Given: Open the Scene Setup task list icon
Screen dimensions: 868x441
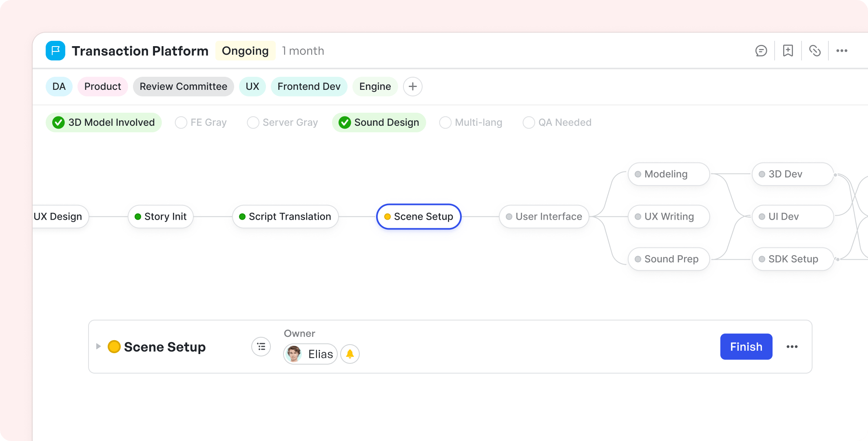Looking at the screenshot, I should (x=261, y=347).
